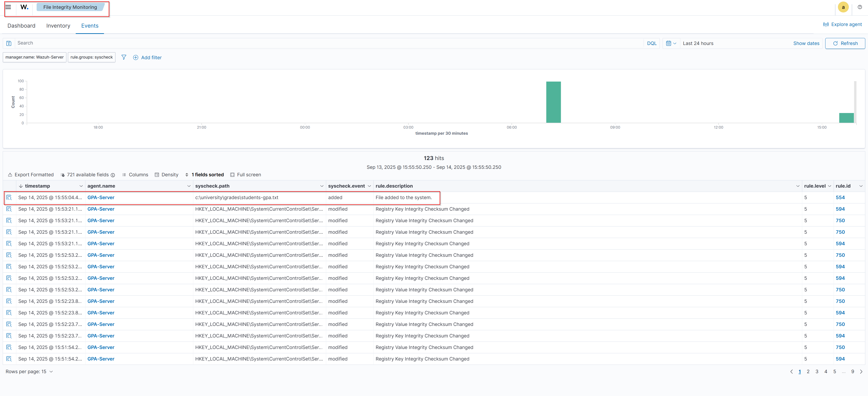The height and width of the screenshot is (396, 868).
Task: Open rule.description column dropdown chevron
Action: coord(797,186)
